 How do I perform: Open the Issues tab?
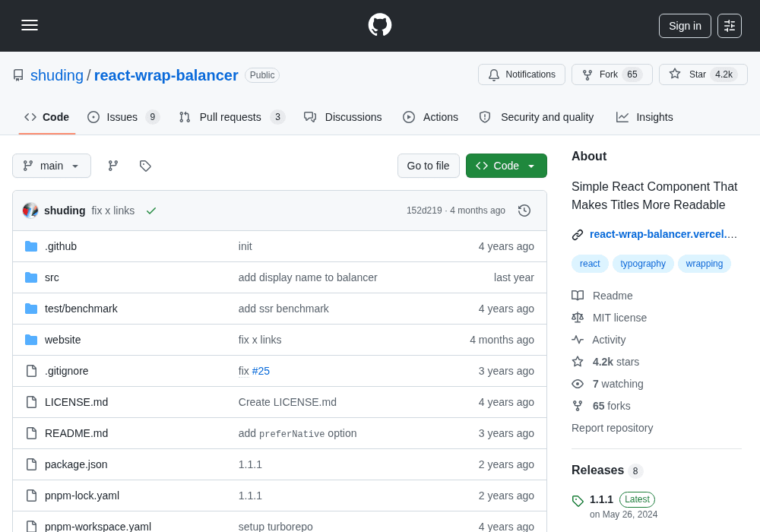pos(124,117)
